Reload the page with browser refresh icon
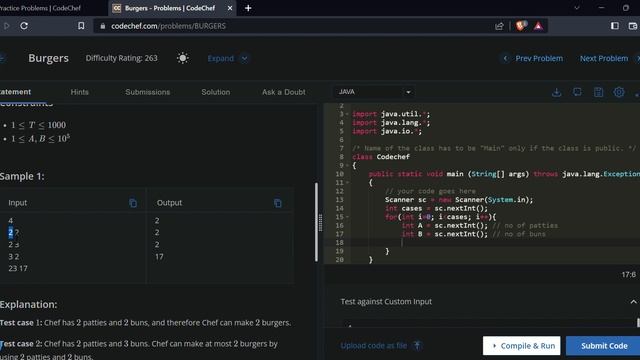Screen dimensions: 640x360 click(x=24, y=26)
